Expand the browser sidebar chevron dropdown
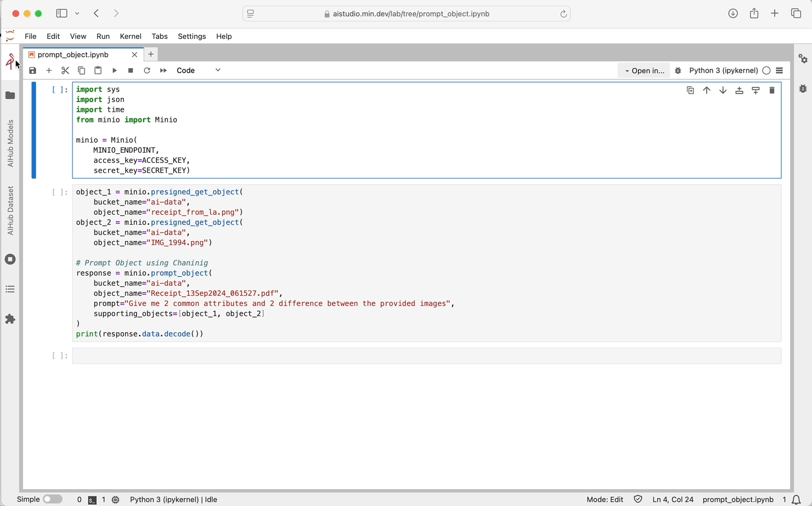 pos(77,14)
